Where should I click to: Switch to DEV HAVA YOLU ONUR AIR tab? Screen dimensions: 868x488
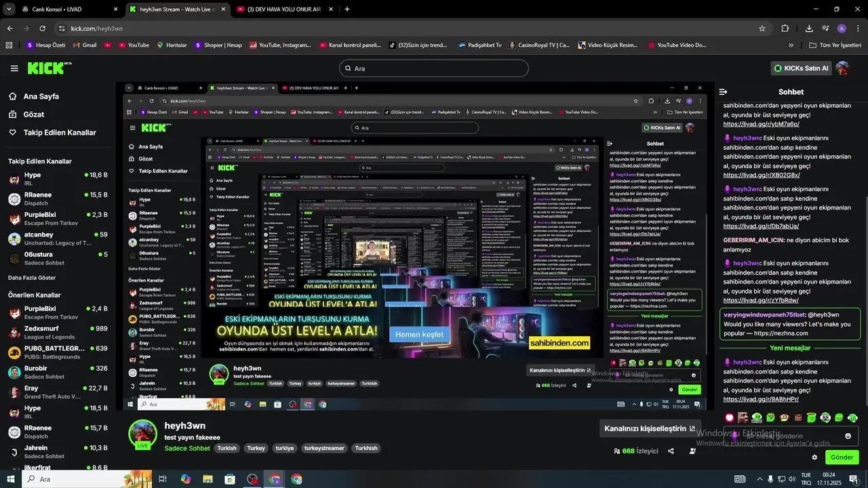pos(285,9)
